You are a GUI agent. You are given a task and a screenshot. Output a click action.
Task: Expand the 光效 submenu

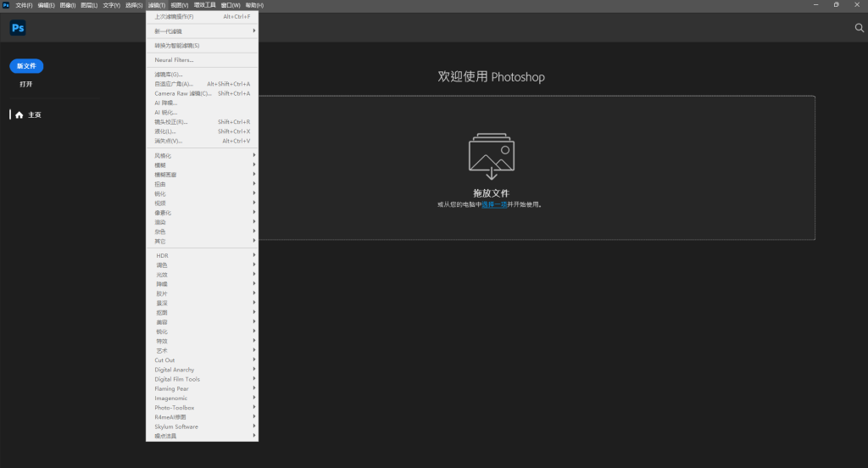tap(202, 275)
